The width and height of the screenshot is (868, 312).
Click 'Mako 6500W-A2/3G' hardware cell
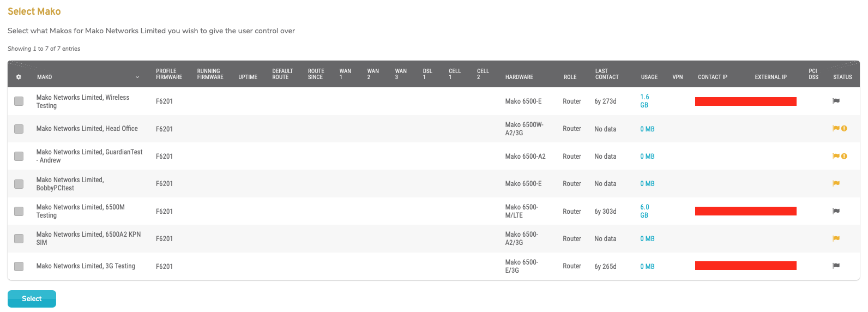pyautogui.click(x=524, y=129)
